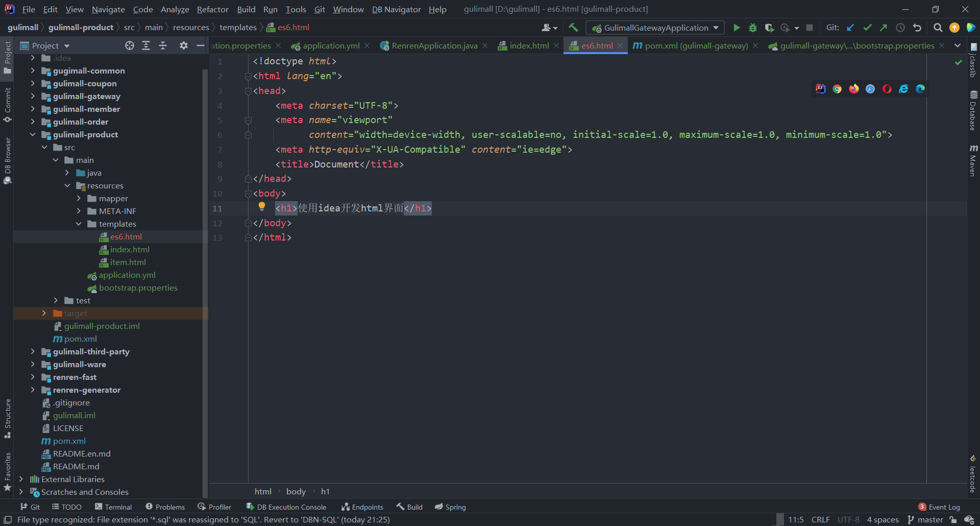The height and width of the screenshot is (526, 980).
Task: Commit changes using the Git checkmark icon
Action: coord(867,28)
